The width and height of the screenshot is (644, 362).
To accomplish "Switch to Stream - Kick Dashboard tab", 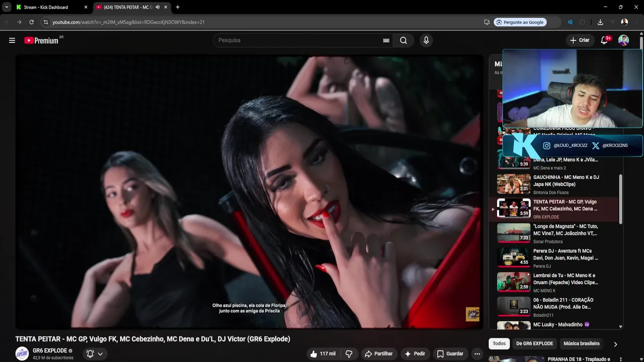I will coord(51,7).
